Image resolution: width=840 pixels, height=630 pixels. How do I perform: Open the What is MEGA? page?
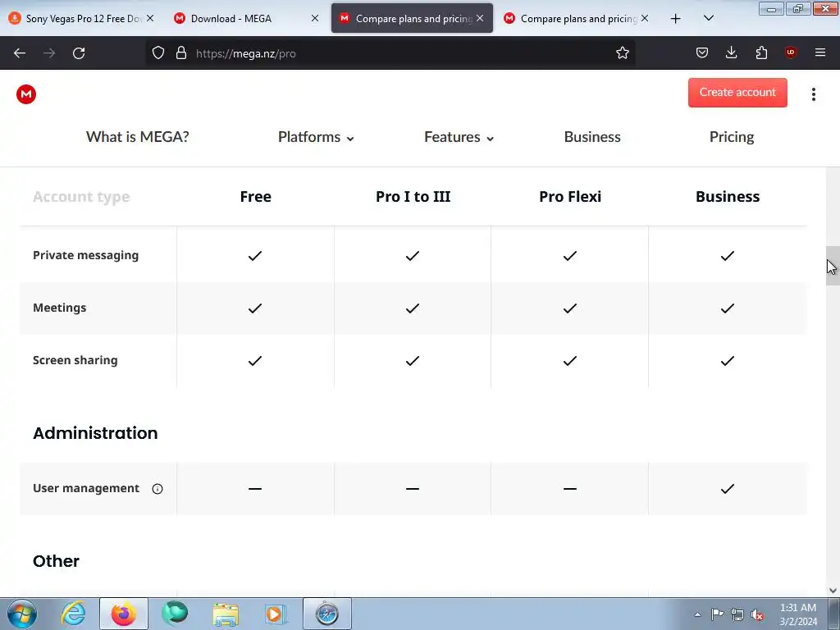138,137
